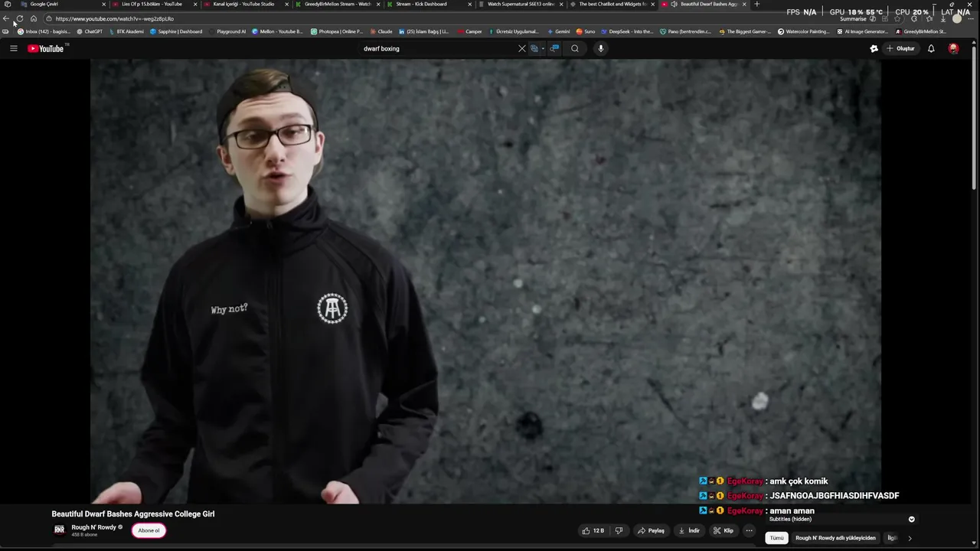Open ChatGPT bookmark
Screen dimensions: 980x551
point(90,31)
